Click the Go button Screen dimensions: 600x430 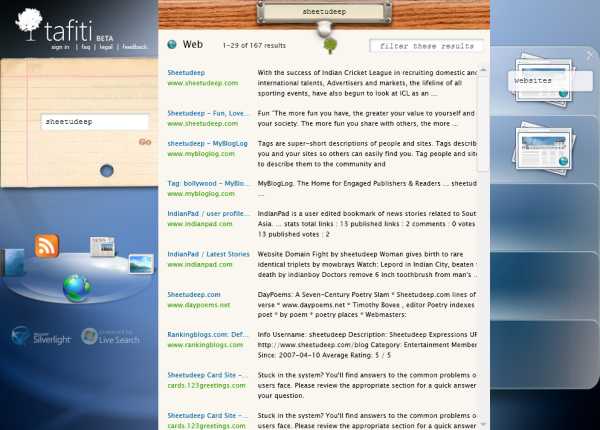(x=145, y=142)
